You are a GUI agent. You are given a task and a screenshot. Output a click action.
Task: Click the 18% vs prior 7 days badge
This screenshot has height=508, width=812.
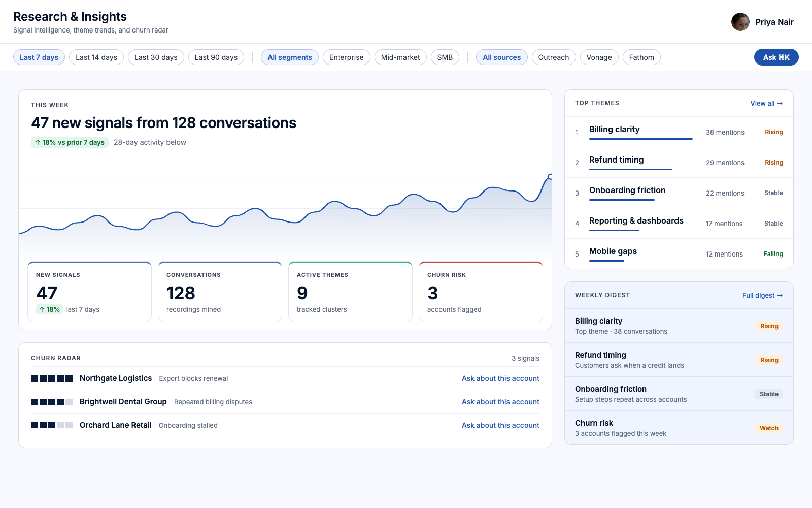(70, 142)
